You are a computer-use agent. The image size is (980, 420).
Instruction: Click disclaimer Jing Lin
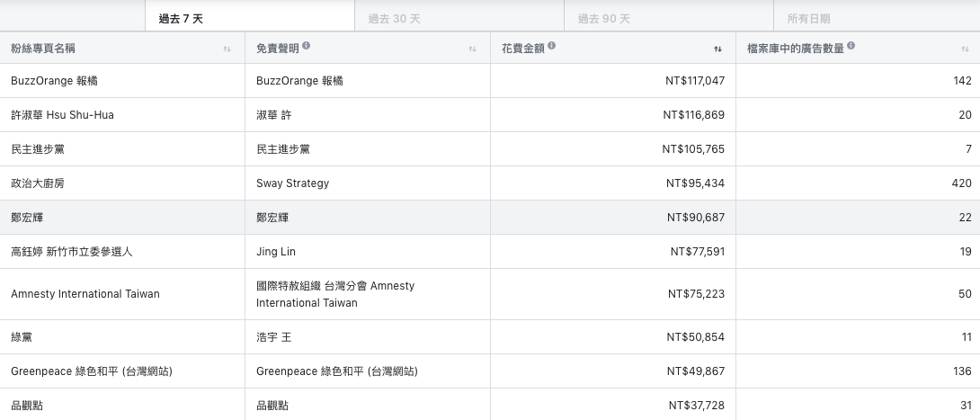(x=276, y=252)
